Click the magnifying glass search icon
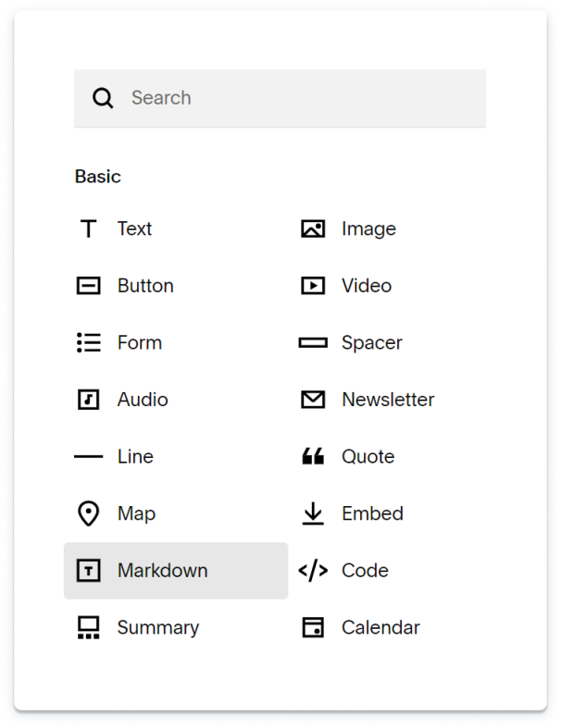The height and width of the screenshot is (728, 561). click(x=103, y=98)
